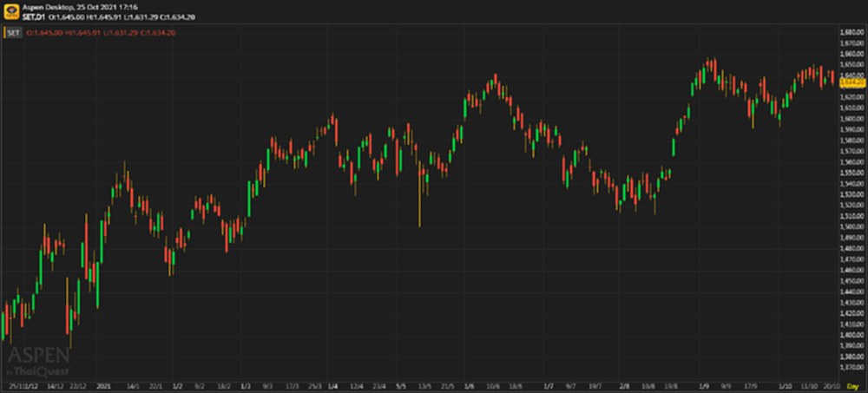This screenshot has height=393, width=868.
Task: Click the Aspen Desktop app icon
Action: (11, 11)
